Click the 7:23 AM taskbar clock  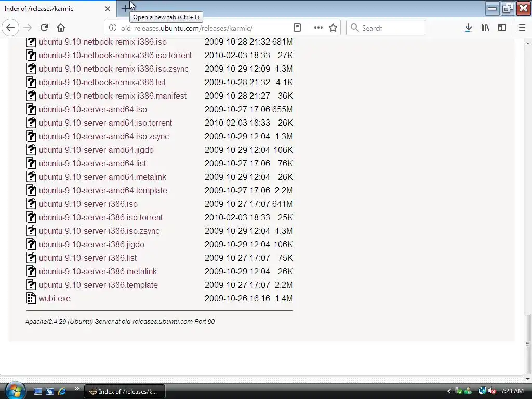(512, 391)
